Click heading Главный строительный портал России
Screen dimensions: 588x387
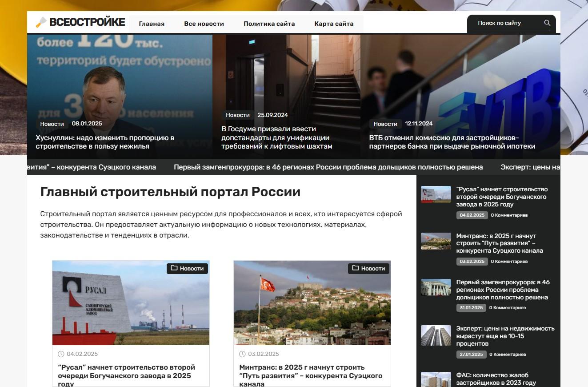click(170, 192)
